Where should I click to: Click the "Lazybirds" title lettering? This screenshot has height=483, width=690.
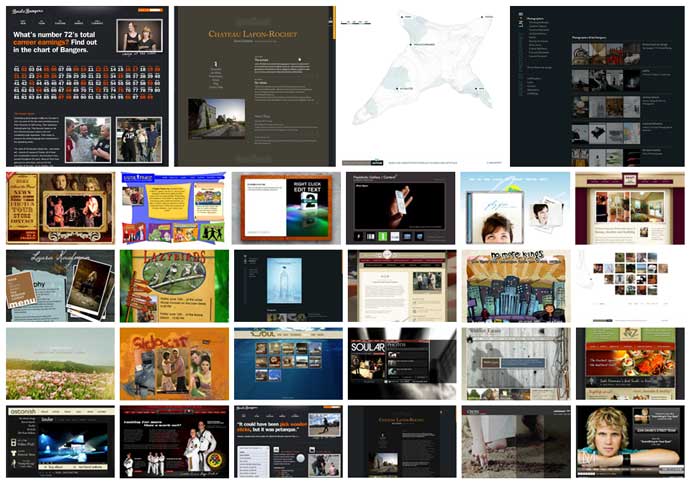coord(175,257)
